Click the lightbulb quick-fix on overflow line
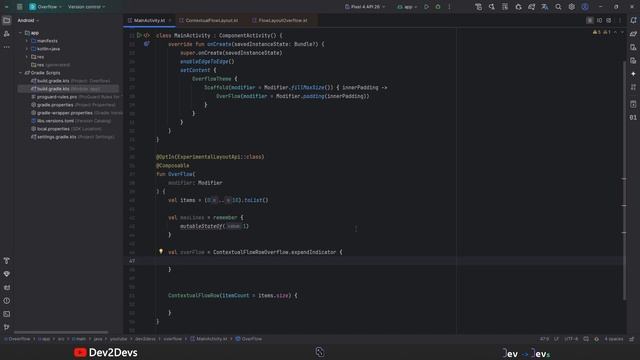The image size is (640, 360). tap(161, 252)
